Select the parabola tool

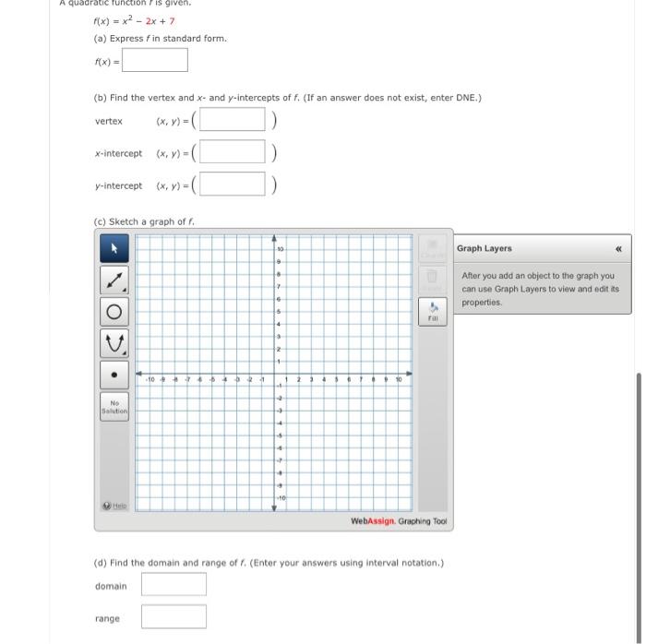pos(114,343)
